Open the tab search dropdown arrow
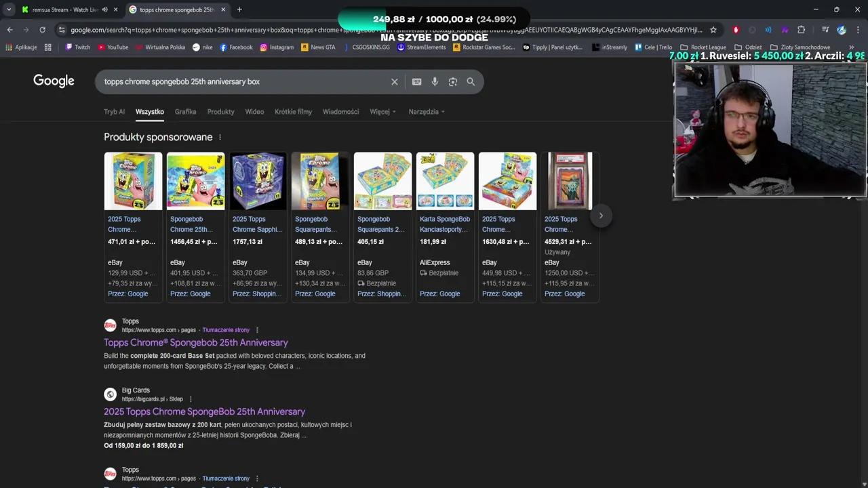Screen dimensions: 868x488 point(9,9)
